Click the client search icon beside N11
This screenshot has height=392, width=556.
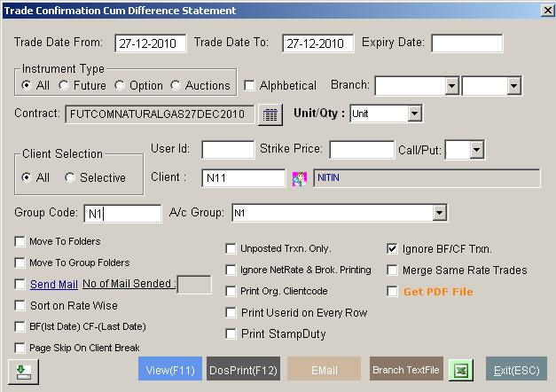pyautogui.click(x=300, y=178)
